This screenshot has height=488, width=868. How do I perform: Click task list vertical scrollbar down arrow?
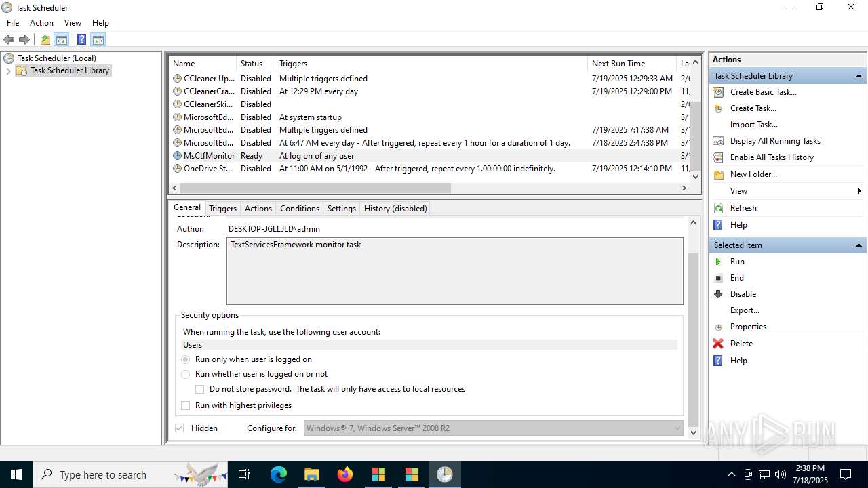coord(695,176)
